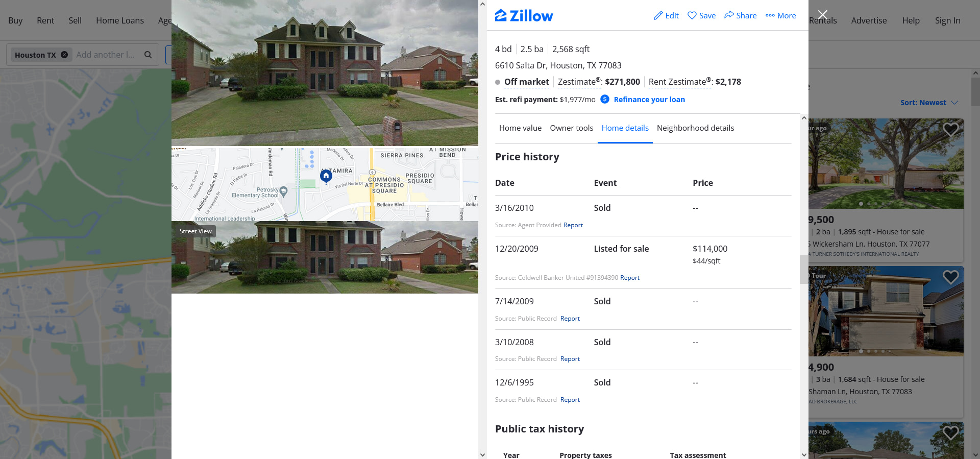Toggle heart on the bottom listing card
This screenshot has width=980, height=459.
pos(950,433)
